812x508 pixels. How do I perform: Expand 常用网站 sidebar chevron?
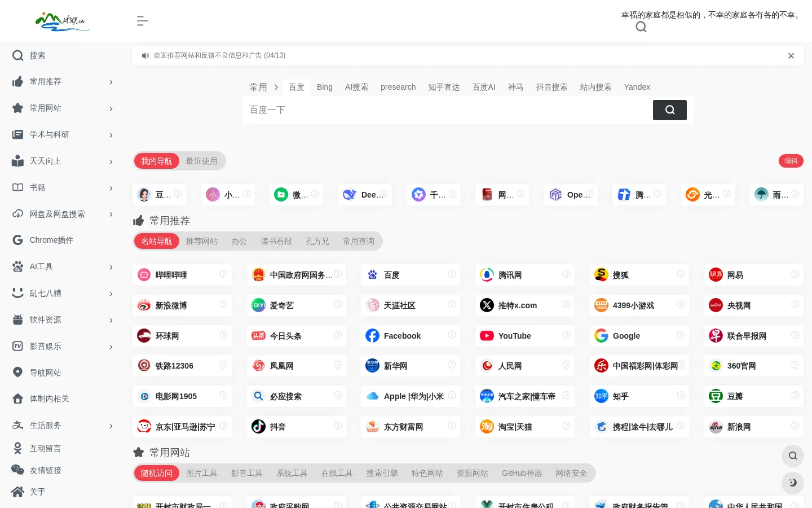pos(111,109)
